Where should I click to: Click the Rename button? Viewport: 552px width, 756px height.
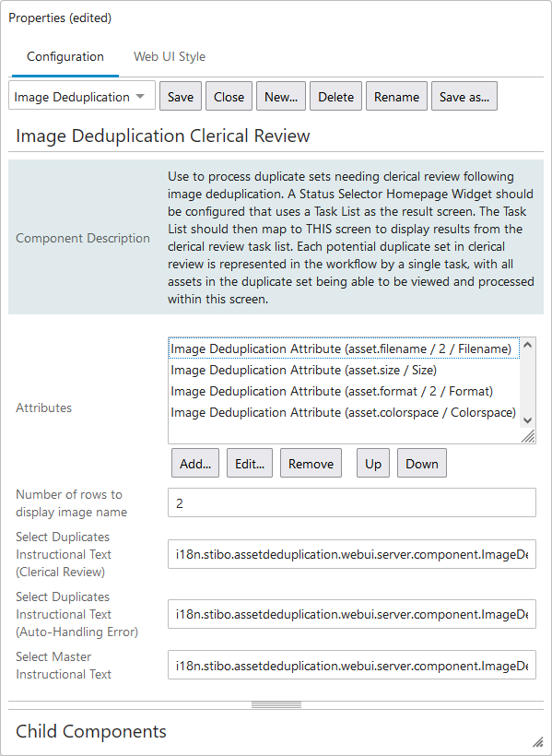[x=396, y=97]
